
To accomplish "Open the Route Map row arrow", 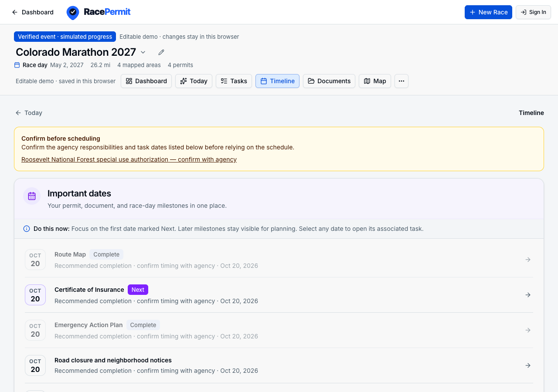I will (x=528, y=260).
